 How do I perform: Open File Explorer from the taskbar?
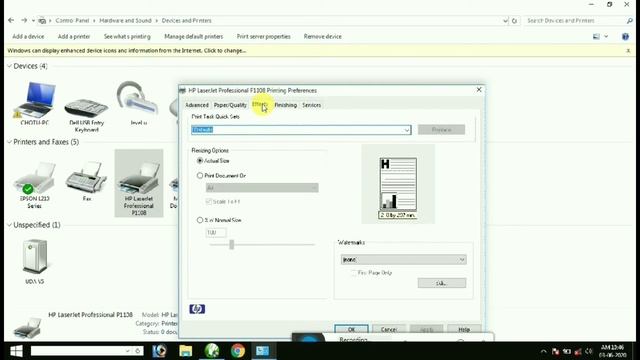[186, 351]
